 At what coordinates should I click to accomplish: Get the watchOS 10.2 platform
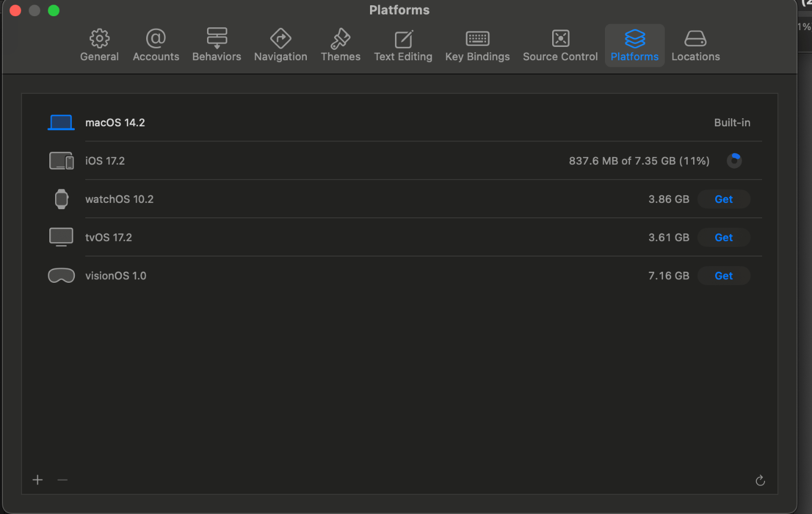click(723, 199)
